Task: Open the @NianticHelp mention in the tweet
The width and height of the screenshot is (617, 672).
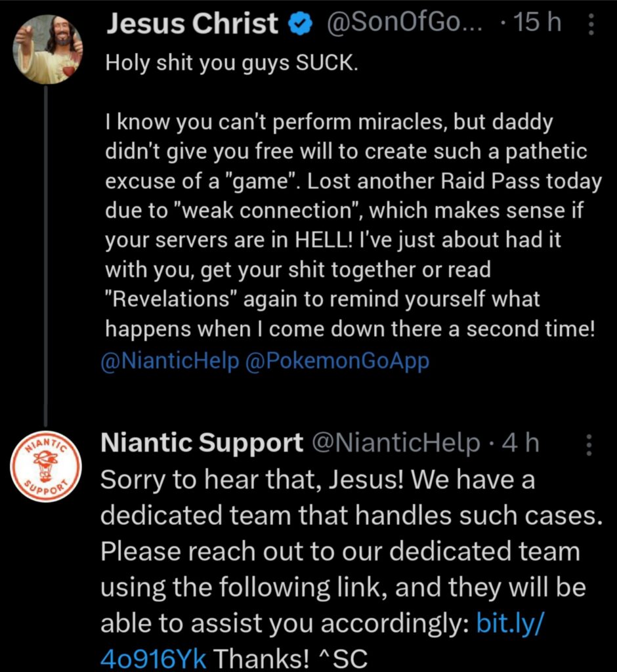Action: click(x=167, y=360)
